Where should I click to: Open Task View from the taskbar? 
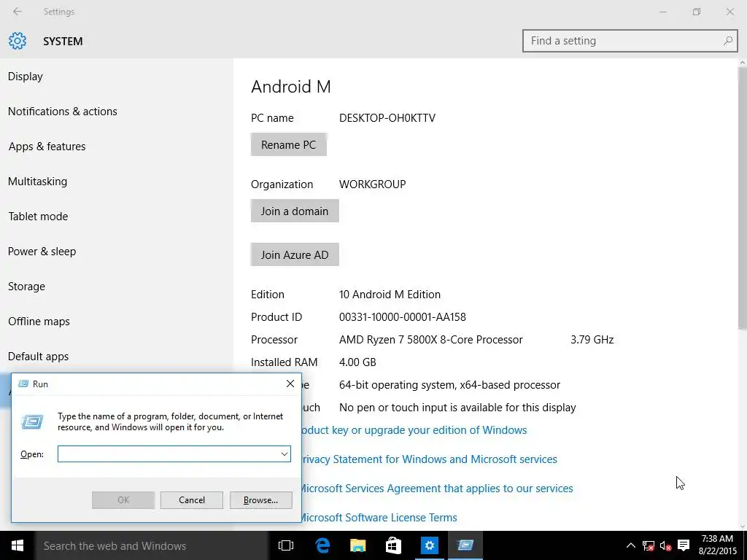pos(286,545)
